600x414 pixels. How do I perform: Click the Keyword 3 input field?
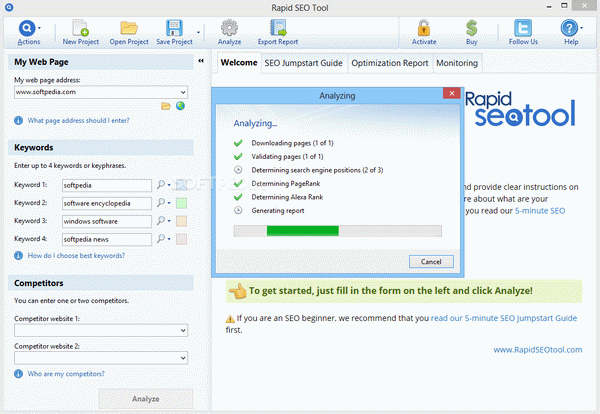107,221
